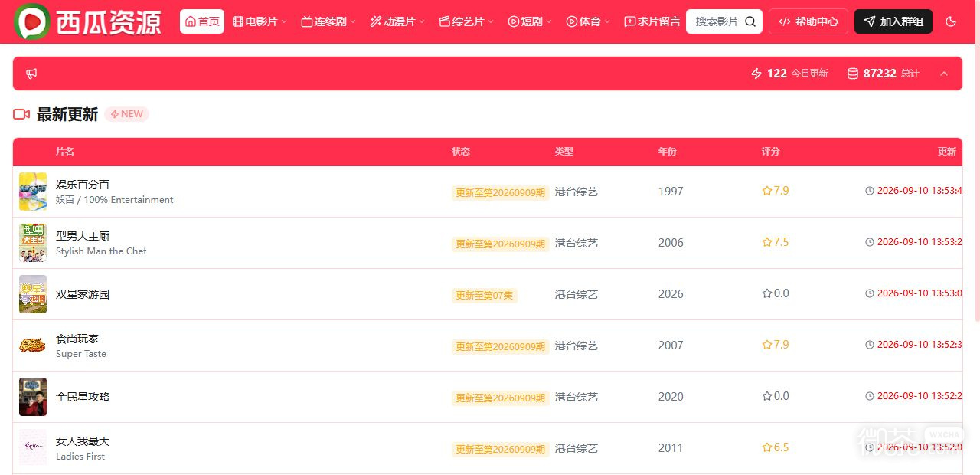980x475 pixels.
Task: Expand the 综艺片 dropdown menu
Action: [466, 21]
